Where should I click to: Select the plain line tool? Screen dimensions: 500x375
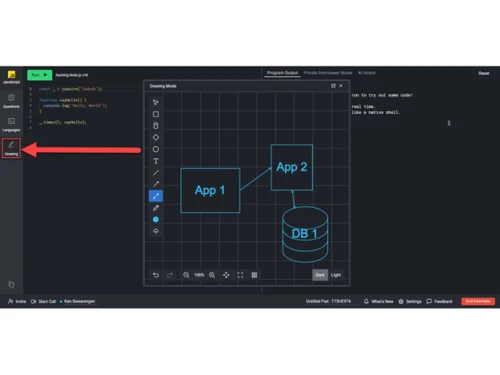click(x=156, y=173)
